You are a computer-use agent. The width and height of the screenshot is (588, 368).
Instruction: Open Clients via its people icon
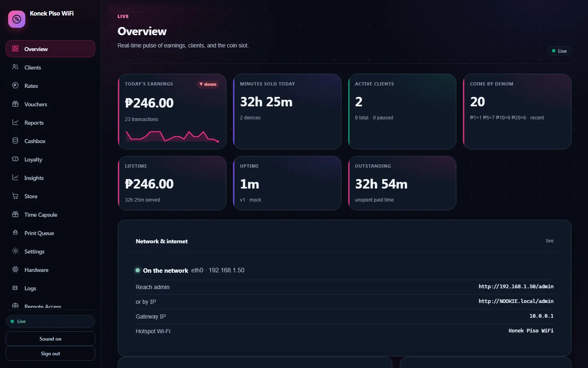16,67
